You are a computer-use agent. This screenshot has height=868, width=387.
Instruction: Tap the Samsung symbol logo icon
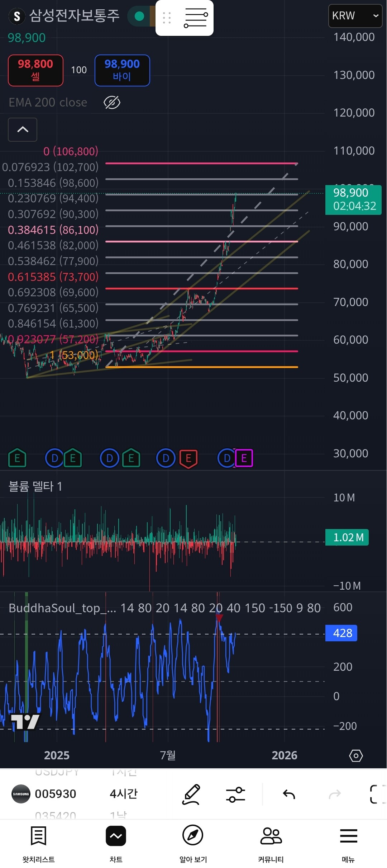pos(16,16)
